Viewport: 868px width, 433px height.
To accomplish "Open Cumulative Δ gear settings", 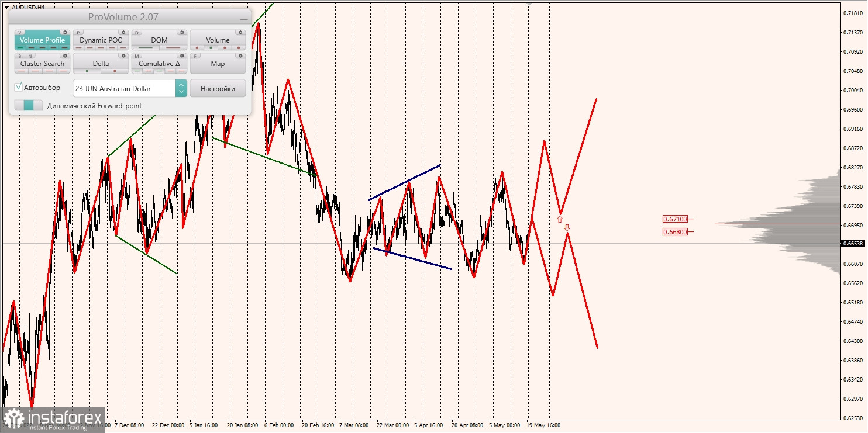I will pos(182,56).
